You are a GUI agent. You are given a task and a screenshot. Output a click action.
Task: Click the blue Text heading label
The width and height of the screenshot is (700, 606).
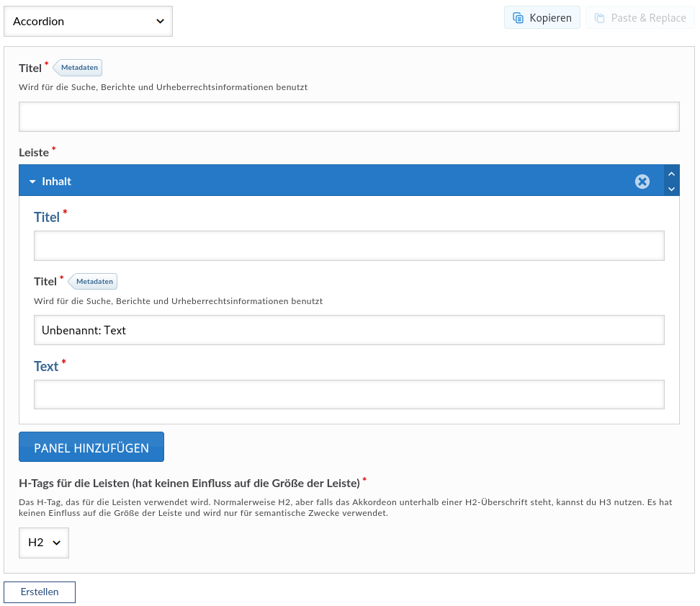point(46,366)
